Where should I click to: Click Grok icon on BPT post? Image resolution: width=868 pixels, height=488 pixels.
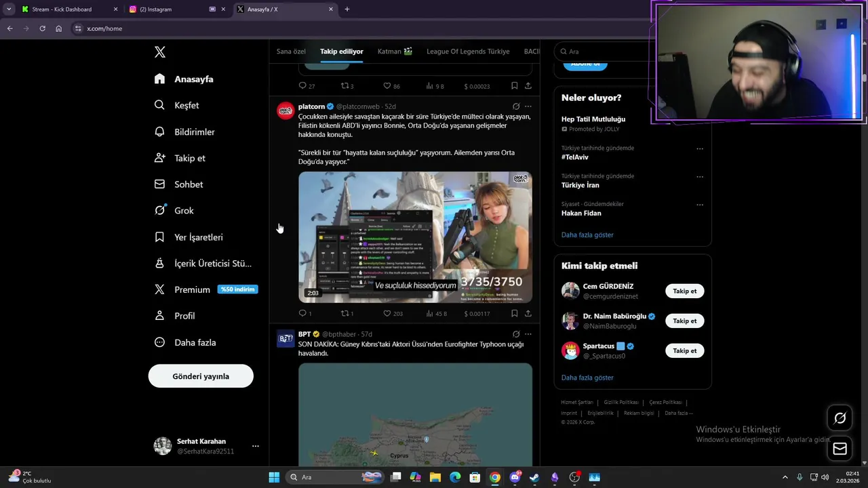pos(516,334)
